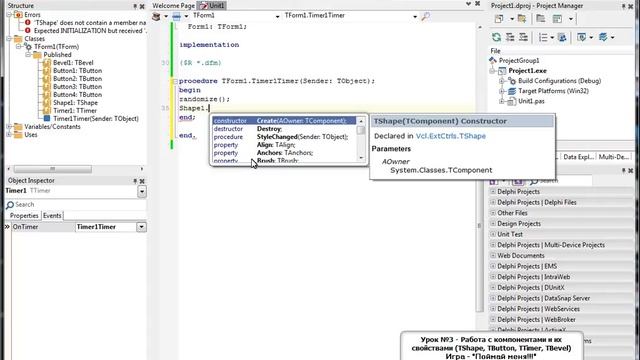The image size is (640, 360).
Task: Click the blue stacked platforms icon in toolbar
Action: pos(603,37)
